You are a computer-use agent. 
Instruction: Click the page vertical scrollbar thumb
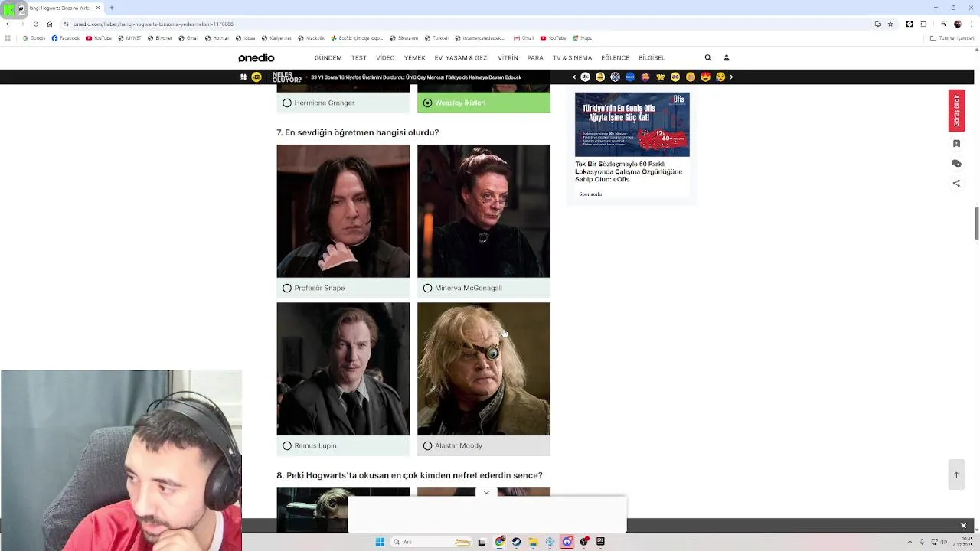[x=976, y=223]
